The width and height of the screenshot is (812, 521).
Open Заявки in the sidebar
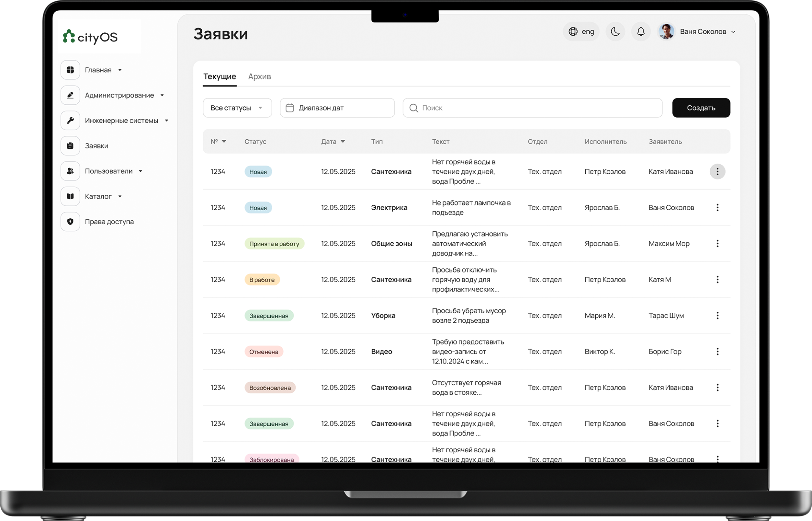tap(97, 146)
